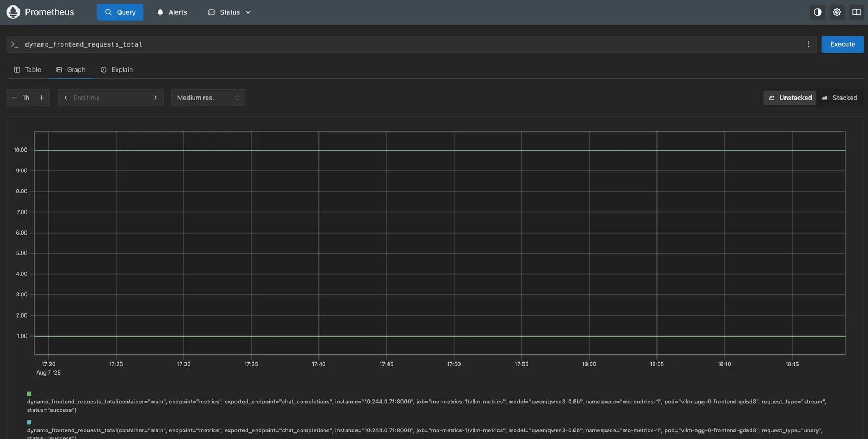Click the 5.00 y-axis label
This screenshot has width=868, height=439.
(22, 253)
